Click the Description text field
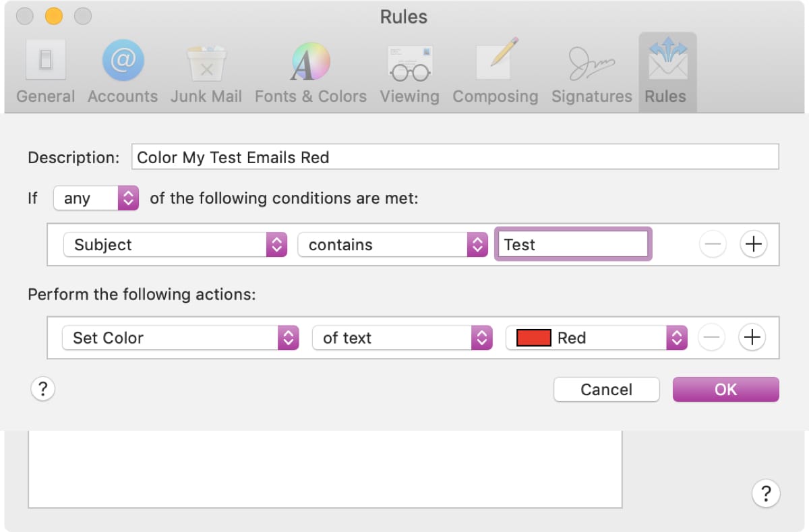Image resolution: width=809 pixels, height=532 pixels. (455, 156)
